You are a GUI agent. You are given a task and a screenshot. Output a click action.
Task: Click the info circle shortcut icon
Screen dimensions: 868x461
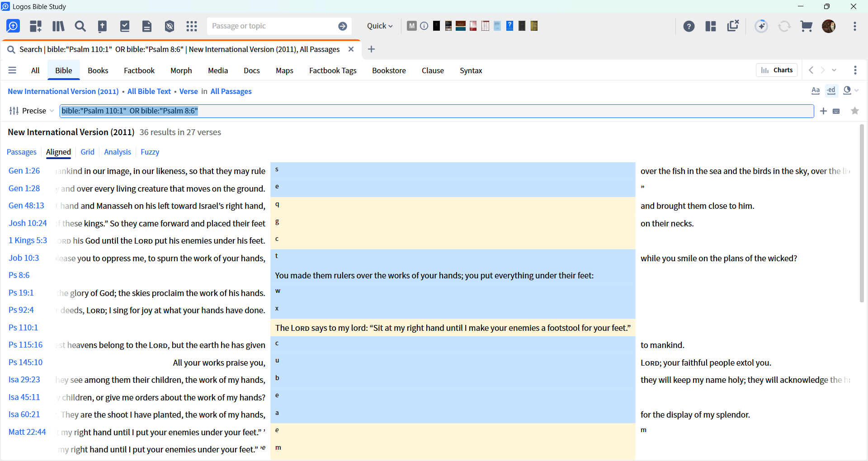(424, 26)
